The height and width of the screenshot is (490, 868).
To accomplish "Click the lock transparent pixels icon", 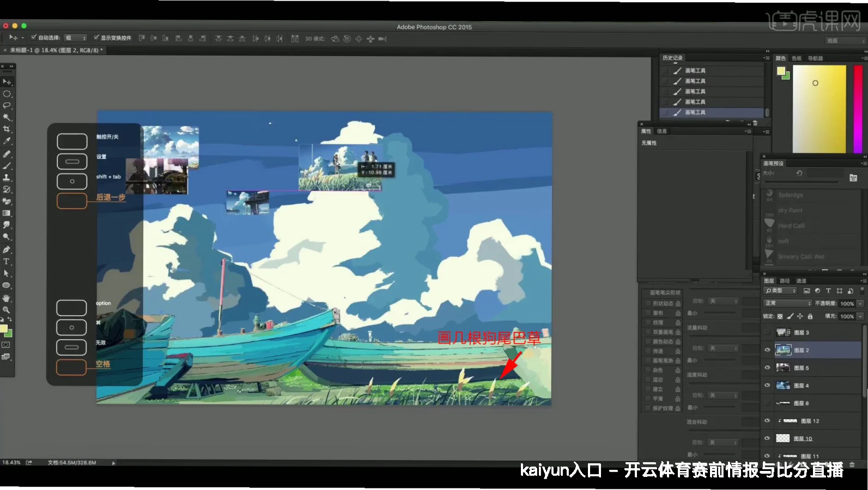I will [x=780, y=316].
